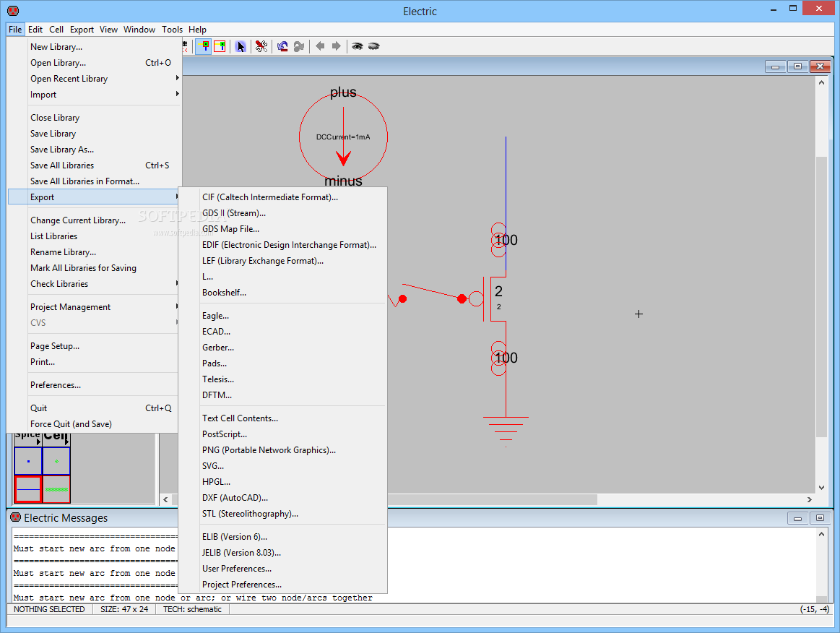Export as CIF (Caltech Intermediate Format)
Image resolution: width=840 pixels, height=633 pixels.
point(282,197)
